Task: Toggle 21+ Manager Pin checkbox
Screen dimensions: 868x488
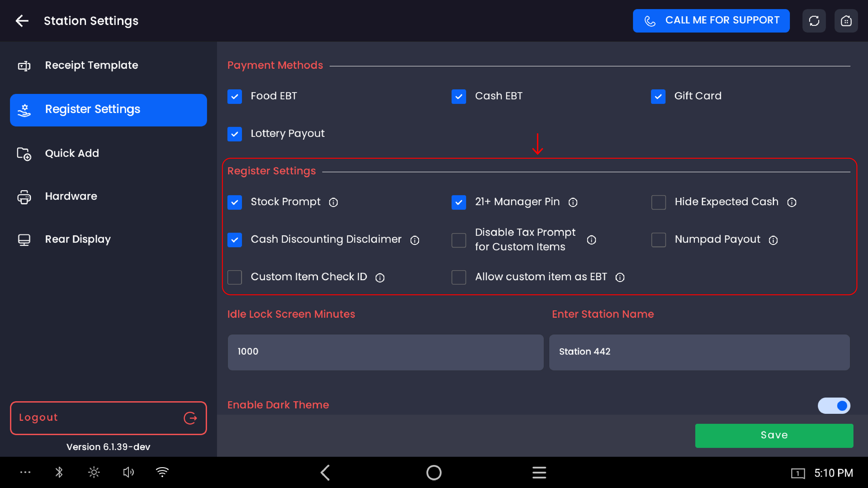Action: pyautogui.click(x=459, y=202)
